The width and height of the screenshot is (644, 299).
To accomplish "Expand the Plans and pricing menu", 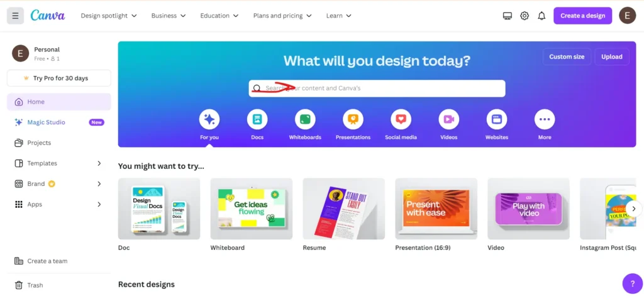I will tap(282, 16).
